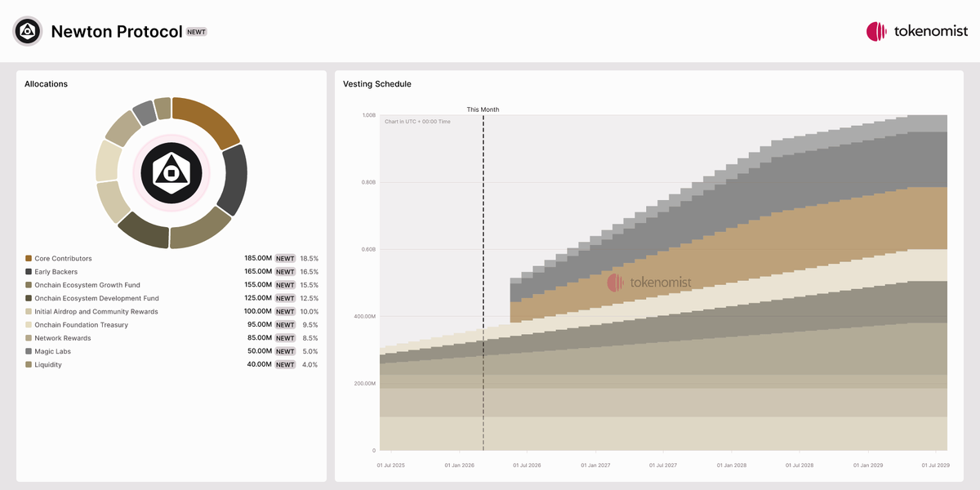
Task: Click the NEWT badge next to Core Contributors
Action: pos(284,258)
